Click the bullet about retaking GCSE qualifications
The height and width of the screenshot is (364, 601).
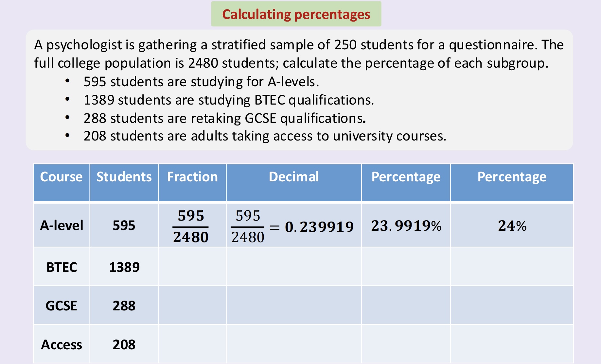225,118
